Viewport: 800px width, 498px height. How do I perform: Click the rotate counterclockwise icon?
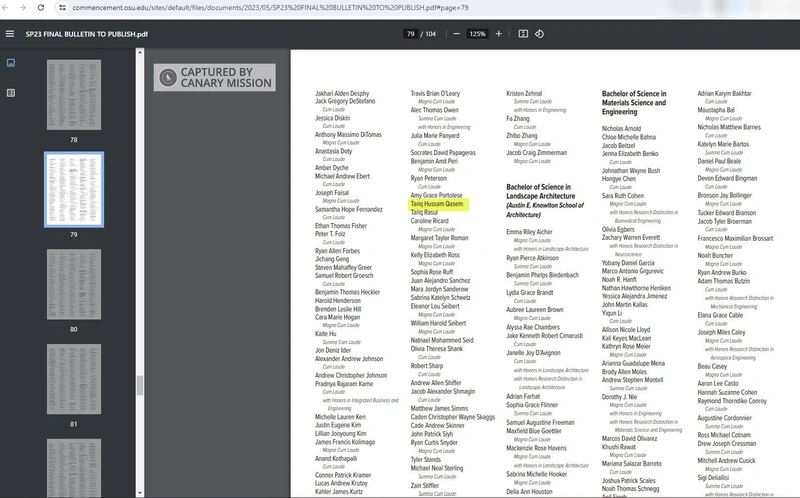pyautogui.click(x=540, y=33)
